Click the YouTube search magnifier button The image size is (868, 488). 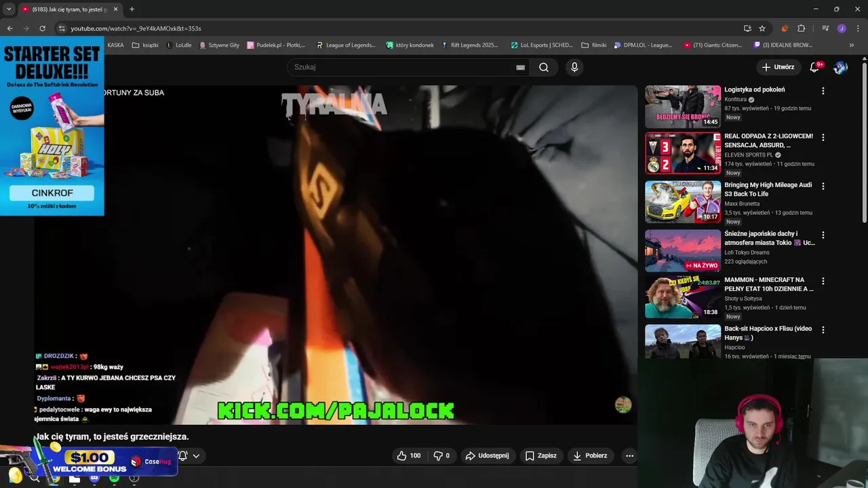pyautogui.click(x=544, y=67)
